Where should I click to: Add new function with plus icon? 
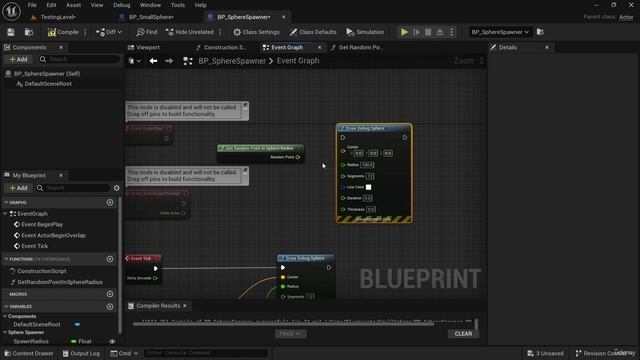[x=110, y=259]
